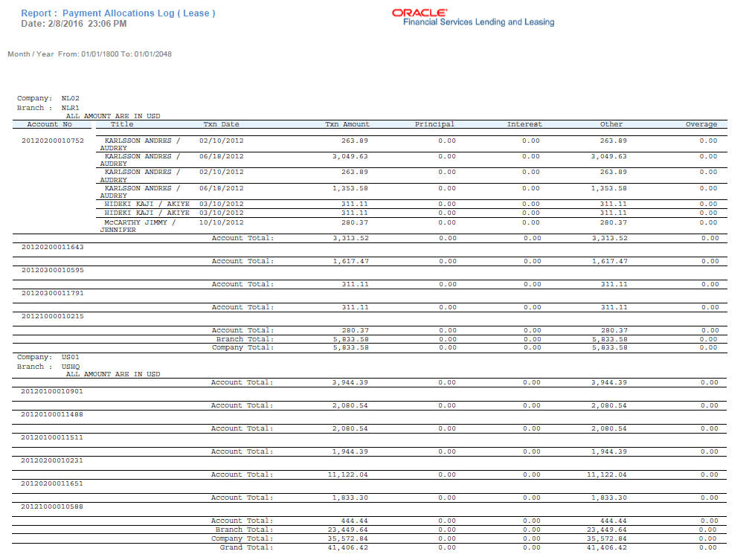
Task: Select the Principal column header
Action: coord(434,124)
